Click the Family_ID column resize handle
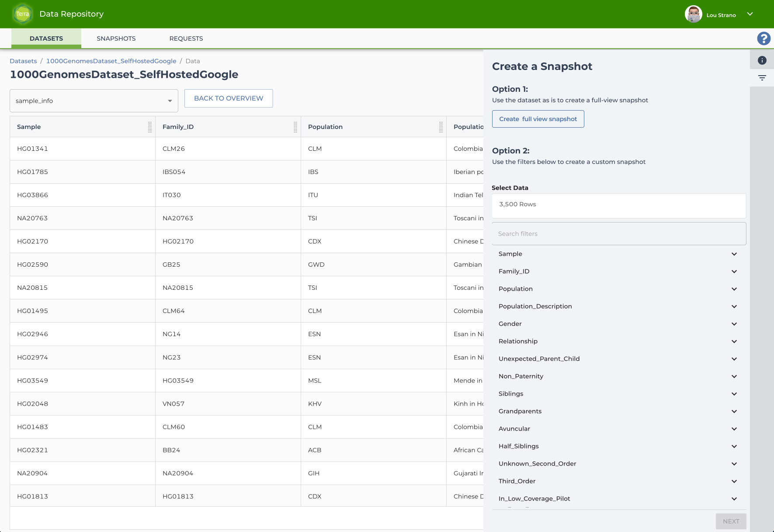Viewport: 774px width, 532px height. [x=295, y=127]
